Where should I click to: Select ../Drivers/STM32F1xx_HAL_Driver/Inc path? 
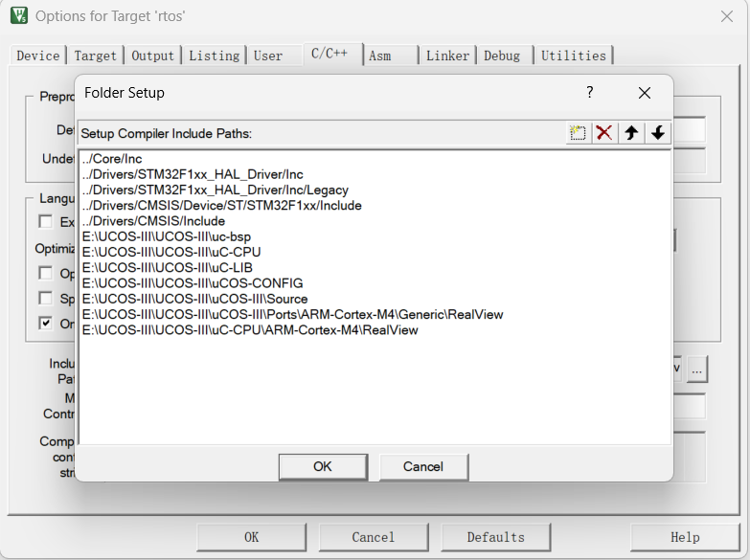click(193, 174)
